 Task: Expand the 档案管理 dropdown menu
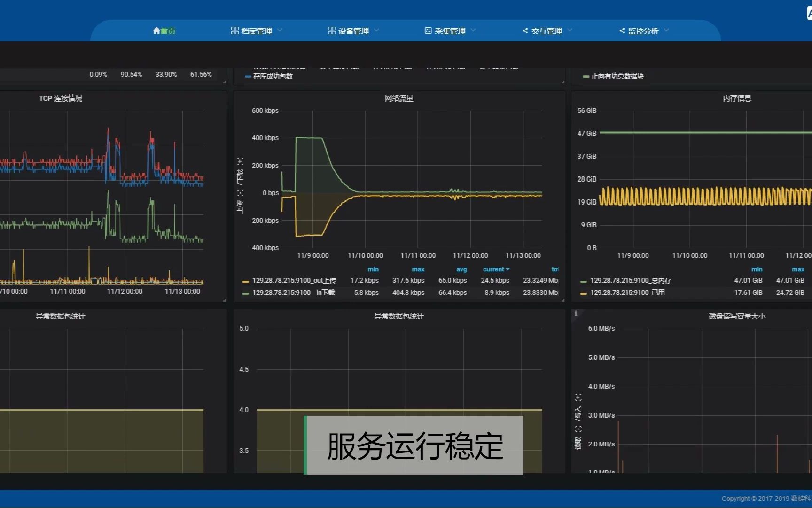tap(281, 30)
